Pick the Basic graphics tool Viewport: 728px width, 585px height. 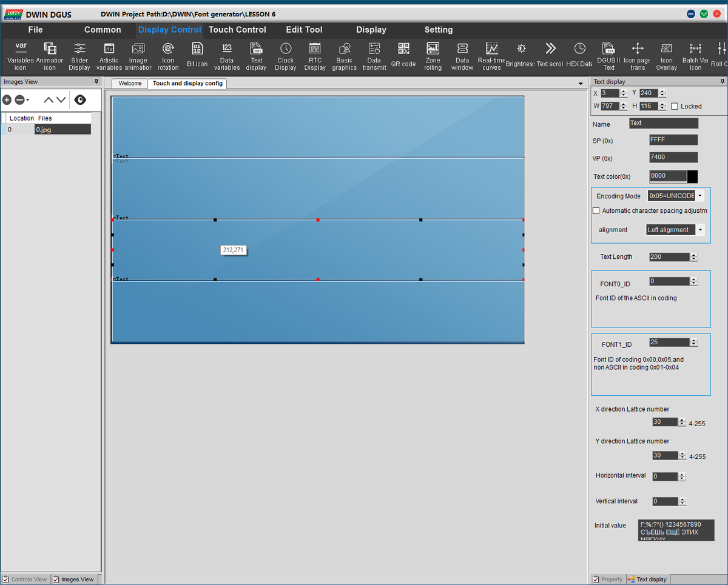click(345, 56)
